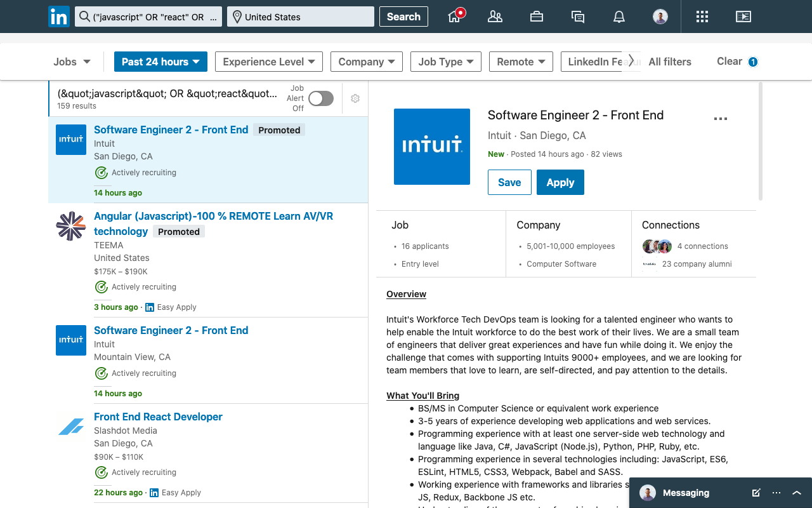Open the LinkedIn home logo
Screen dimensions: 812x508
click(59, 17)
